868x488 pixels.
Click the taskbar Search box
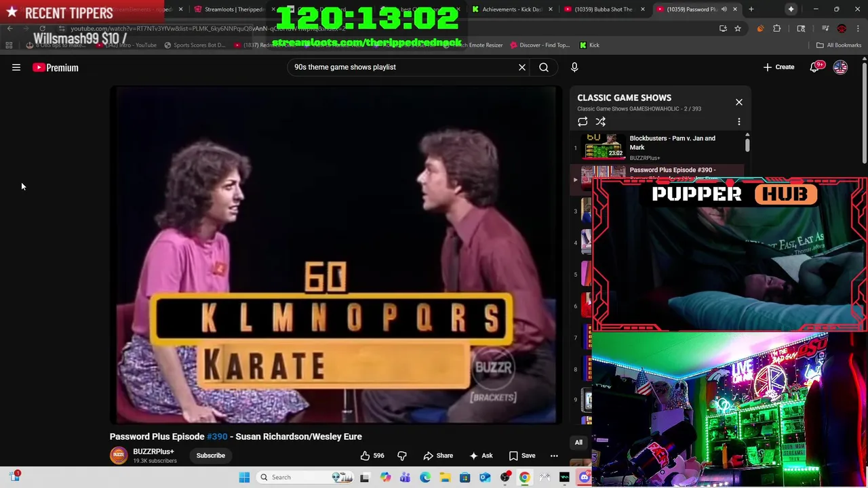coord(306,477)
